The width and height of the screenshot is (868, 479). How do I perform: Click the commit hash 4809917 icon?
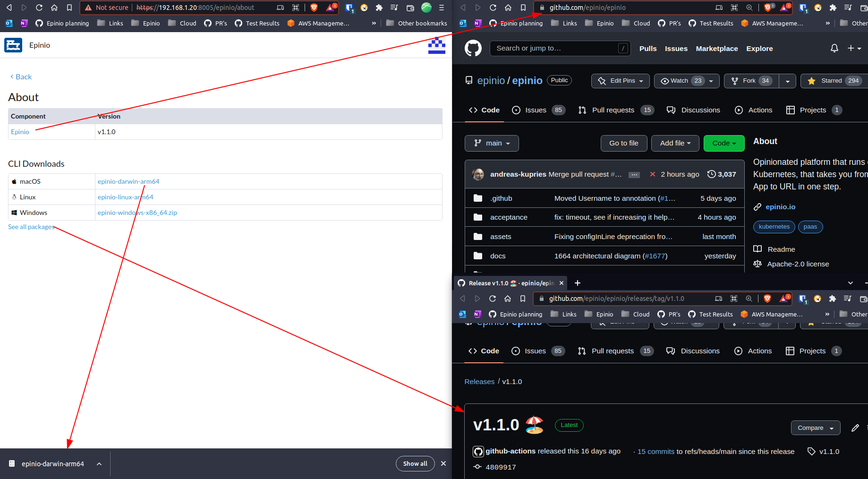pyautogui.click(x=477, y=467)
